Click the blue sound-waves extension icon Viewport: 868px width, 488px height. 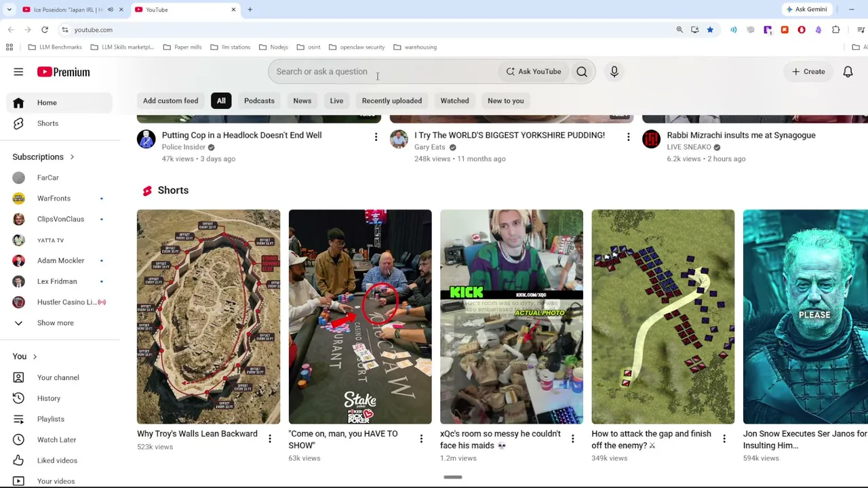point(733,30)
